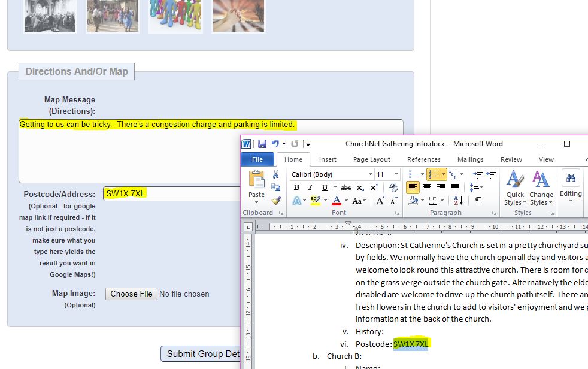
Task: Click the Cut scissors icon
Action: [275, 174]
